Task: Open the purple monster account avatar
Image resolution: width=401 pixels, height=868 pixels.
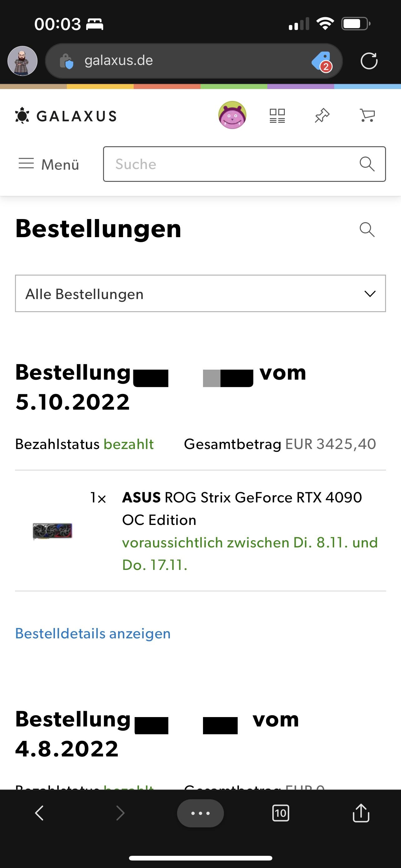Action: point(232,115)
